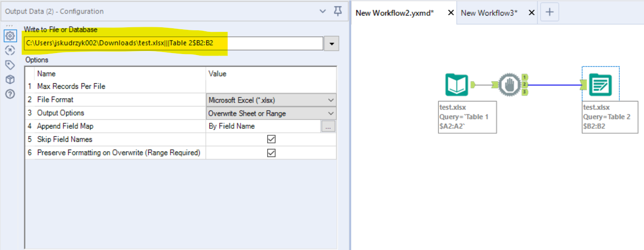The width and height of the screenshot is (644, 250).
Task: Open the Metadata cube icon in sidebar
Action: click(x=10, y=79)
